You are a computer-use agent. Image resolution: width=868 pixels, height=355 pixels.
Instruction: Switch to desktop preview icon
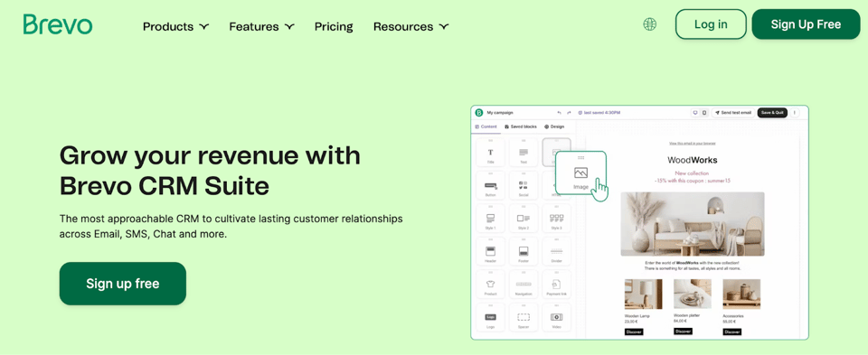tap(695, 112)
